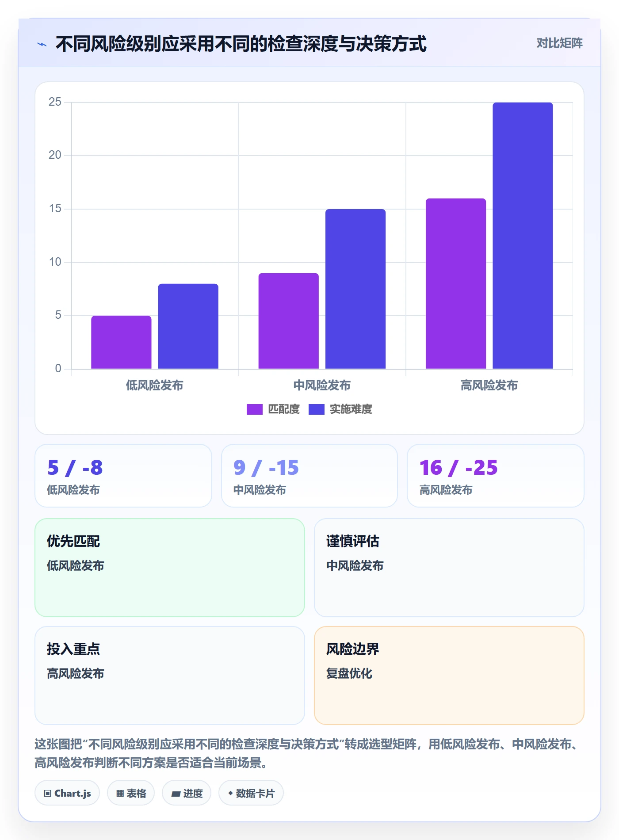Image resolution: width=619 pixels, height=840 pixels.
Task: Click the stat value 16 / -25
Action: pyautogui.click(x=459, y=468)
